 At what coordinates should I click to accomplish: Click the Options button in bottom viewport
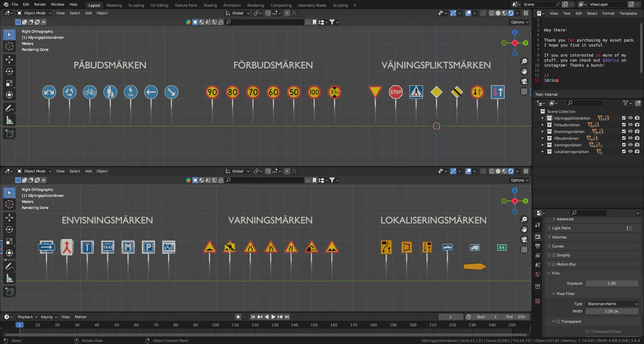(x=520, y=180)
